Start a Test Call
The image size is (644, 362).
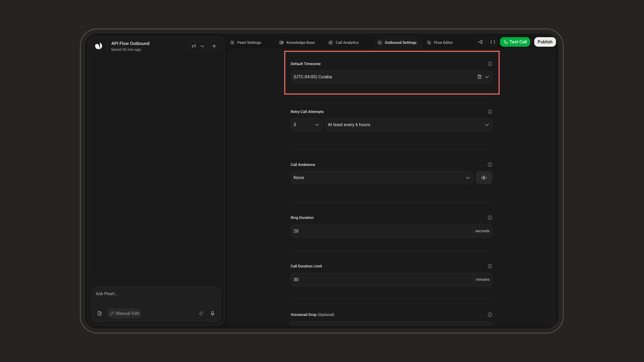pyautogui.click(x=515, y=42)
